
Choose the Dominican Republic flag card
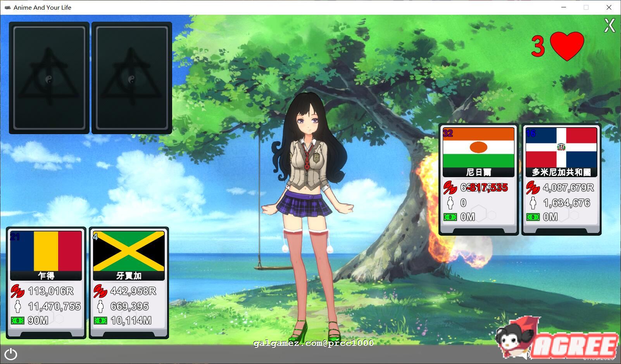[x=561, y=148]
